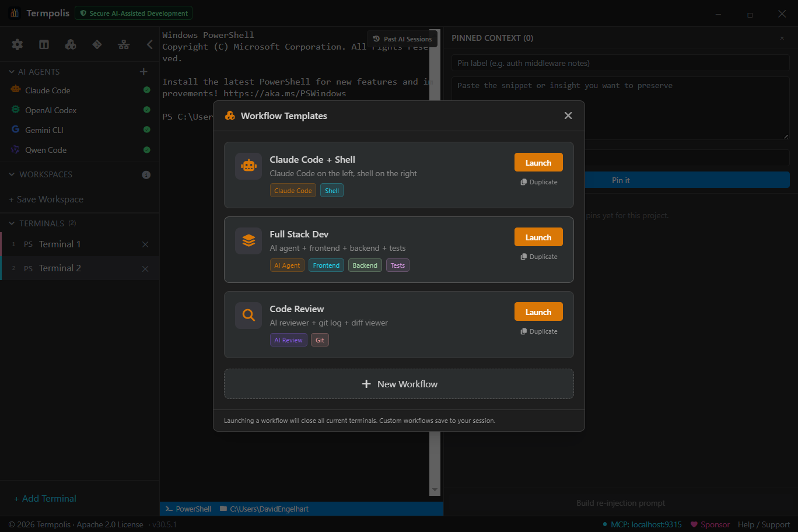Image resolution: width=798 pixels, height=532 pixels.
Task: Collapse the sidebar with left chevron
Action: point(150,44)
